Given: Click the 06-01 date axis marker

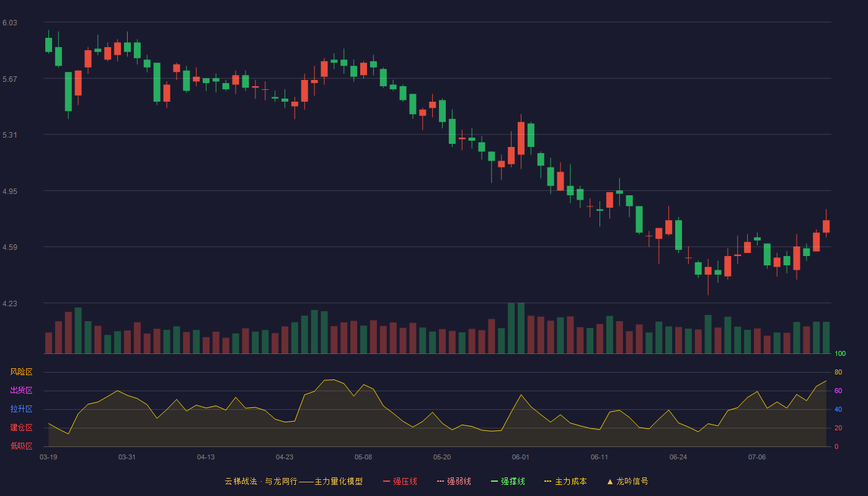Looking at the screenshot, I should click(521, 457).
